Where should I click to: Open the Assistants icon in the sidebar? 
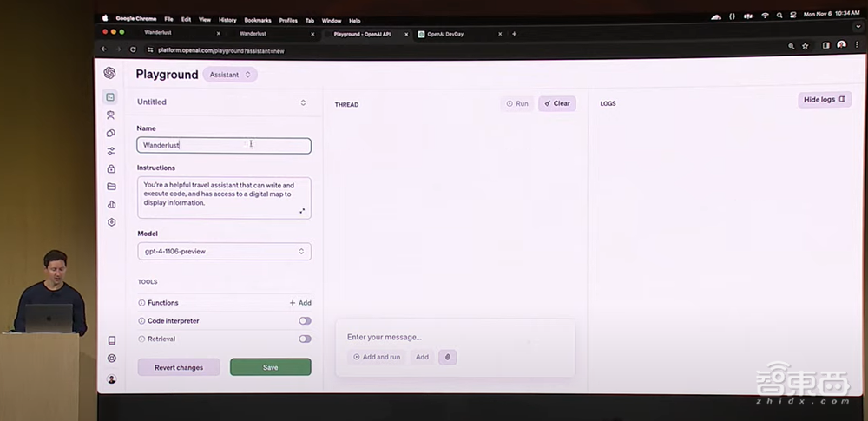pos(110,115)
